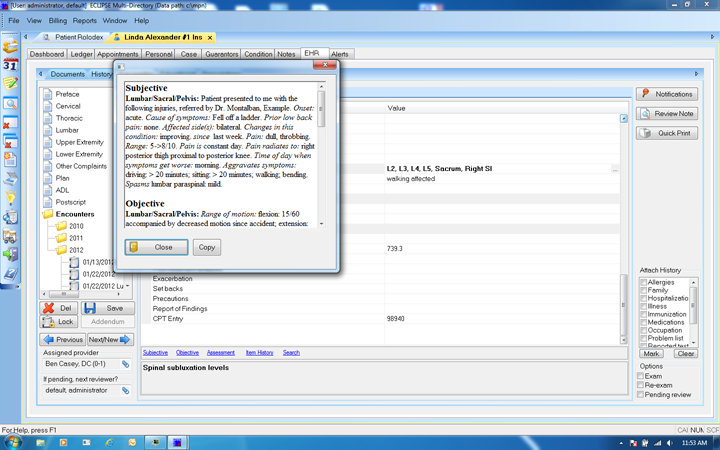Click the trash bin globe sidebar icon
The height and width of the screenshot is (450, 720).
click(10, 217)
